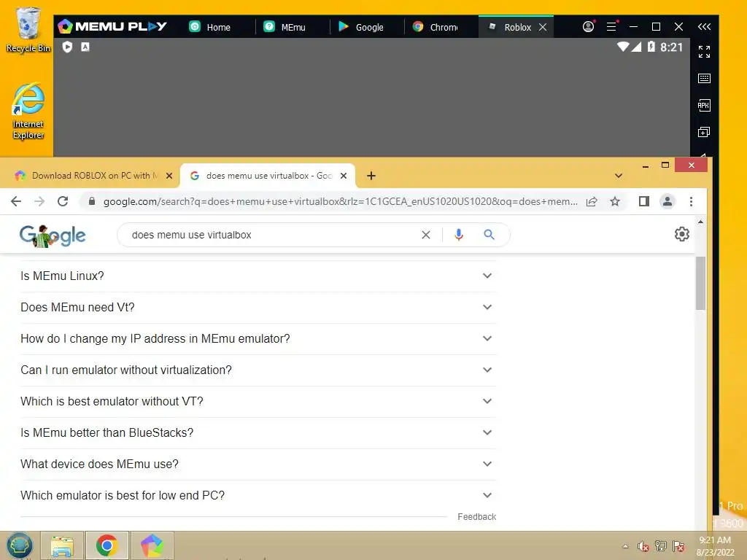Collapse MEmu sidebar with triple chevron

coord(704,27)
